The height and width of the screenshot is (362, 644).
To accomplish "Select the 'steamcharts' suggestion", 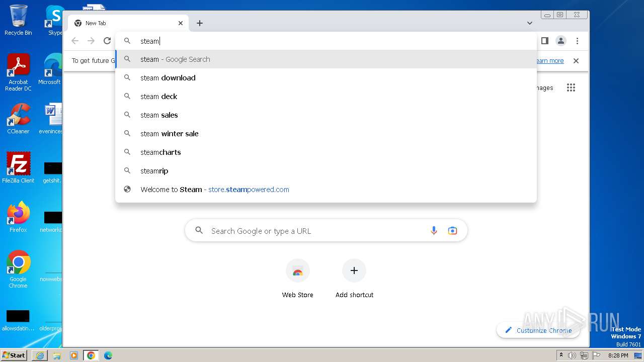I will 326,152.
